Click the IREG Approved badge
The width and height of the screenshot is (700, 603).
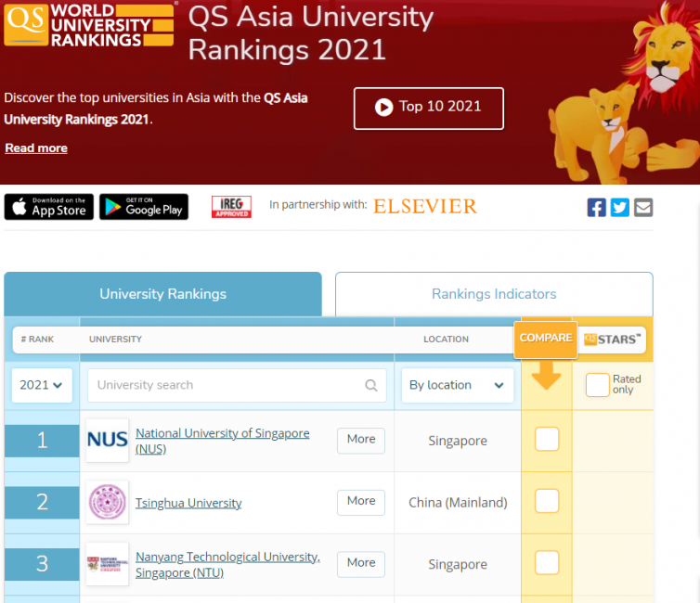(x=231, y=206)
